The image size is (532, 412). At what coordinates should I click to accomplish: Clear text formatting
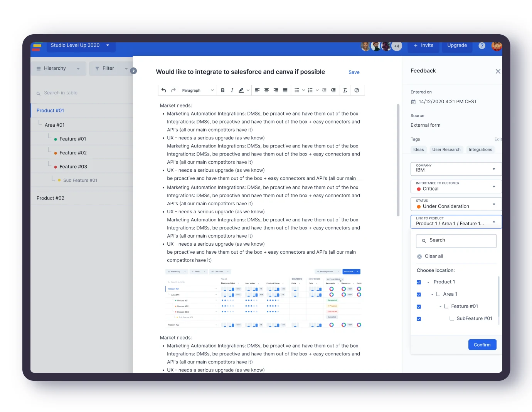[345, 90]
